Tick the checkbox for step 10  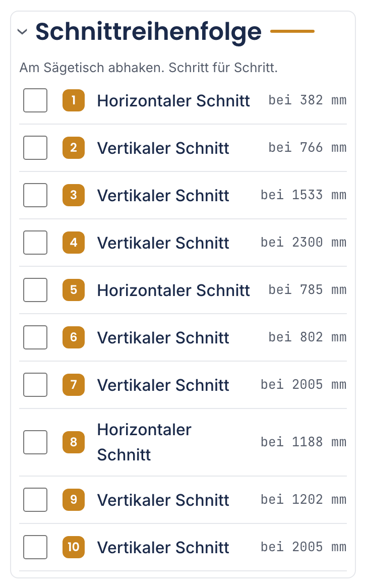pos(35,547)
